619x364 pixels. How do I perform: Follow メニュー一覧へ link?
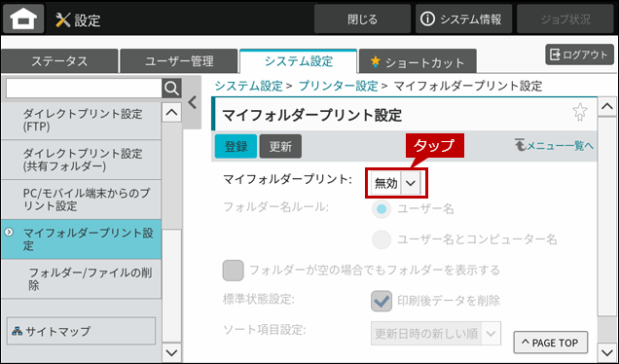point(554,145)
